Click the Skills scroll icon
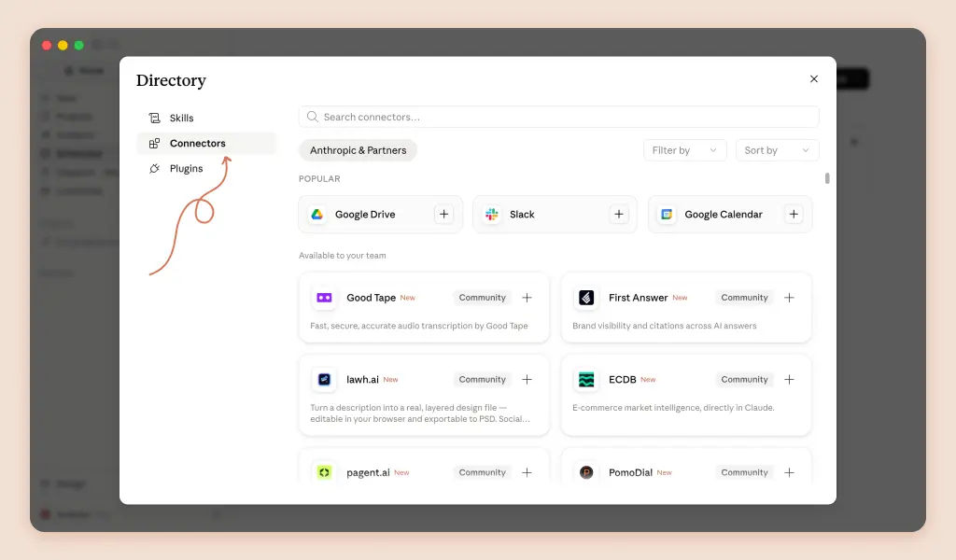Screen dimensions: 956x560 click(154, 118)
